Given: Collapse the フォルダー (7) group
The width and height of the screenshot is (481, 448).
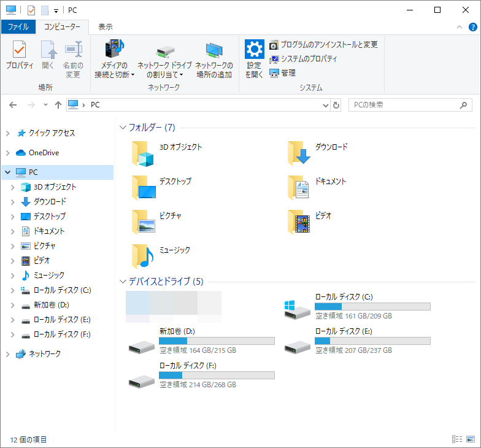Looking at the screenshot, I should point(123,128).
